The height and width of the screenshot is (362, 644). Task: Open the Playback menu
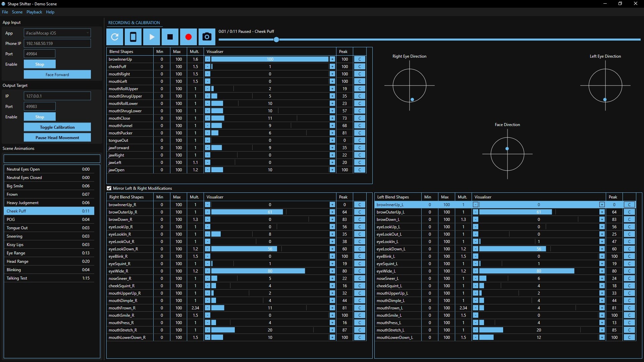[x=34, y=12]
